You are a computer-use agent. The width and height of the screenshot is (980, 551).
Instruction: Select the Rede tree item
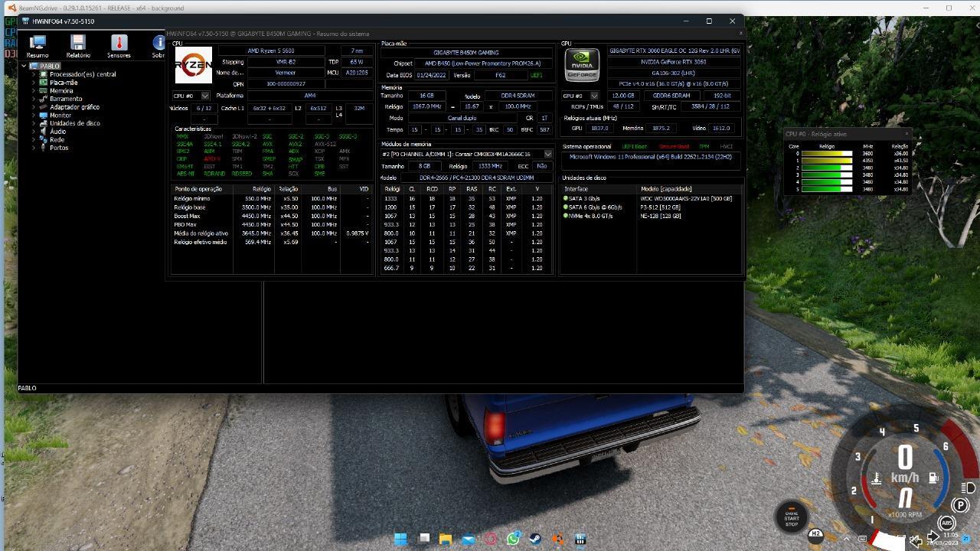click(x=57, y=139)
